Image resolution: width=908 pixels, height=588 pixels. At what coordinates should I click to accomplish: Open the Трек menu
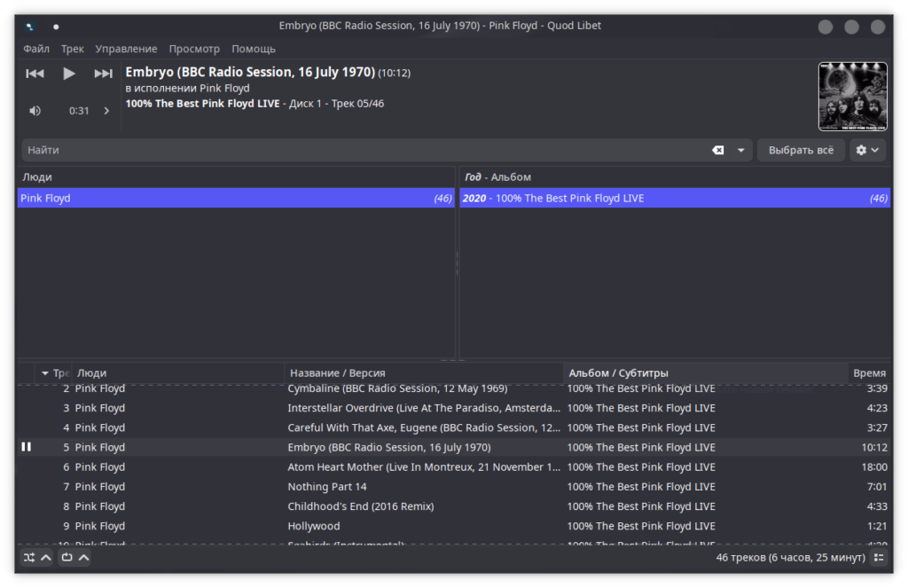point(73,49)
